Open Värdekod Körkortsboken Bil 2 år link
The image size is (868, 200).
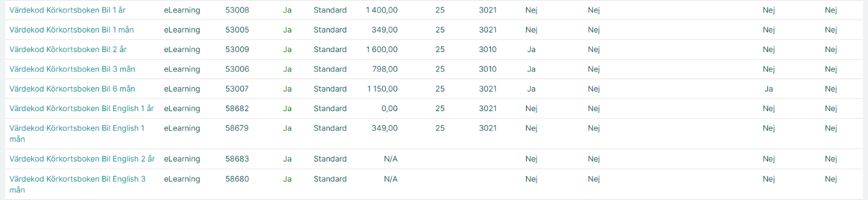(x=68, y=49)
